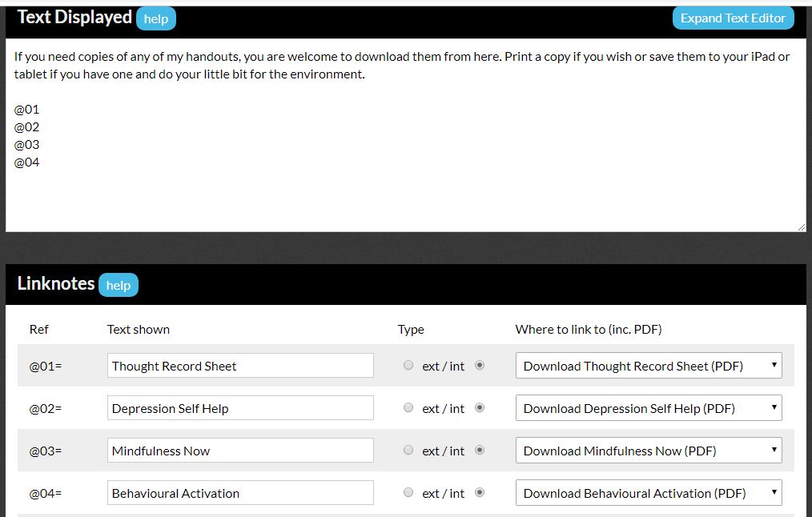Click the 'Where to link to (inc. PDF)' header
Screen dimensions: 812x517
pos(589,330)
